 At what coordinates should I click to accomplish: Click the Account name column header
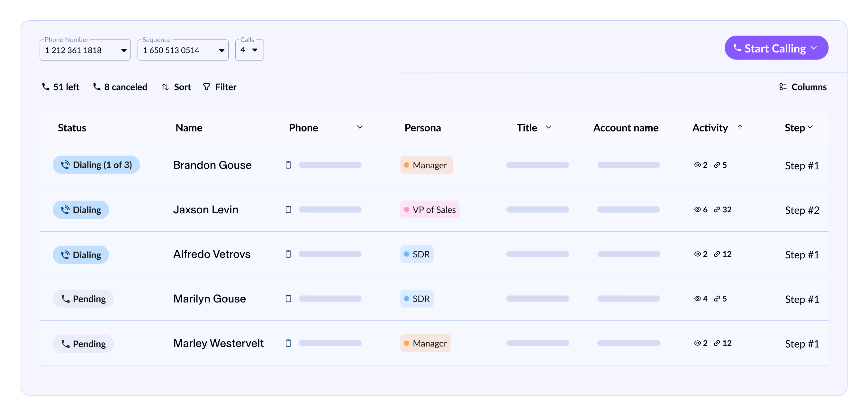(626, 127)
